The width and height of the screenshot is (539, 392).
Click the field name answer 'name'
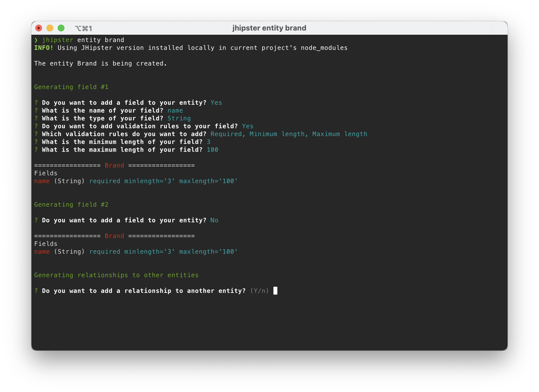(x=175, y=111)
